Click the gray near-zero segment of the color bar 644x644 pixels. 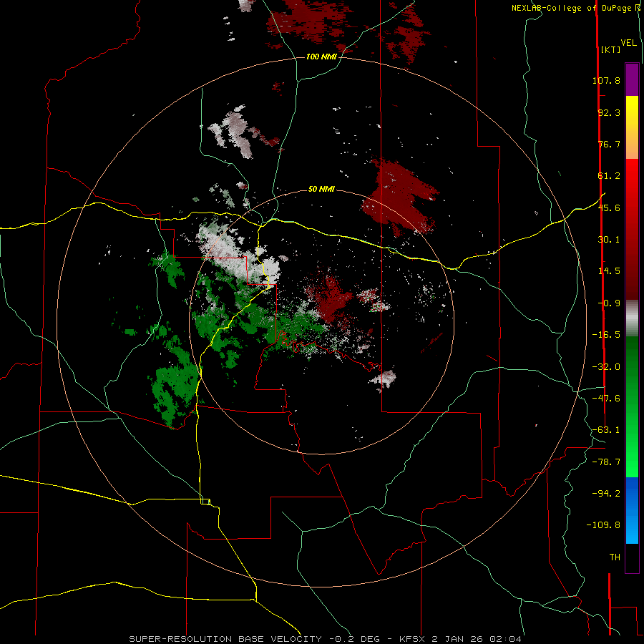click(x=632, y=318)
